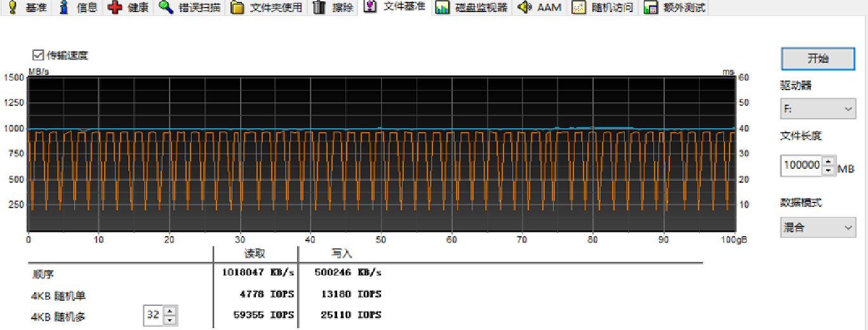This screenshot has height=330, width=868.
Task: Click the AAM speaker icon
Action: click(x=524, y=8)
